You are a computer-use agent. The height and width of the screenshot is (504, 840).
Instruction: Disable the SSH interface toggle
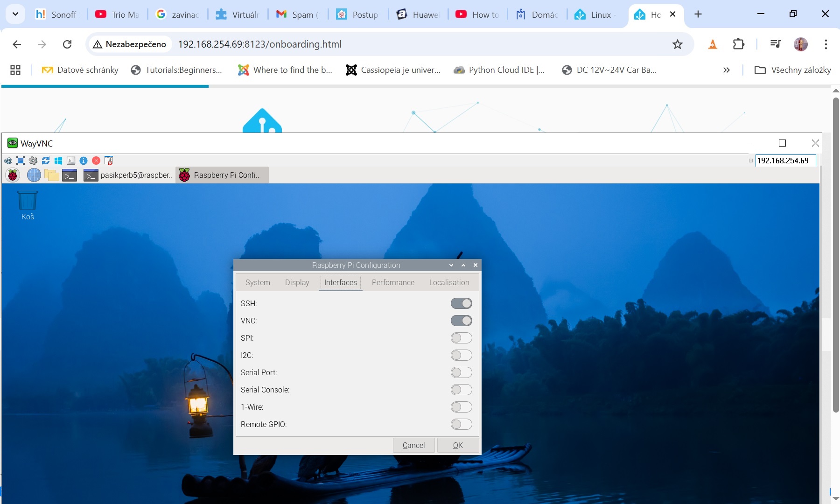tap(462, 303)
